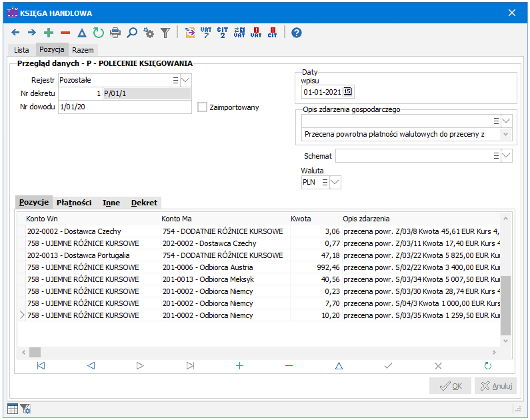Click the VAT transfer arrows icon

pyautogui.click(x=239, y=33)
